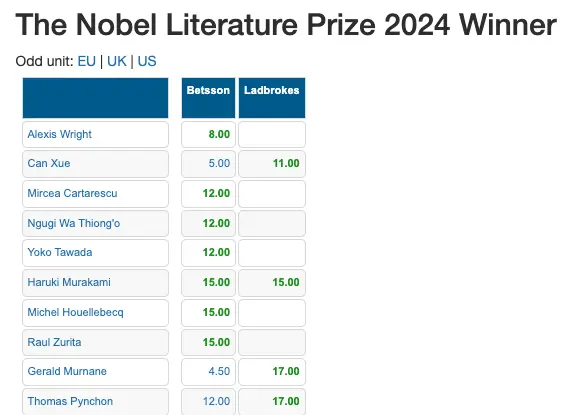Open Haruki Murakami candidate link
Viewport: 572px width, 415px height.
click(69, 282)
